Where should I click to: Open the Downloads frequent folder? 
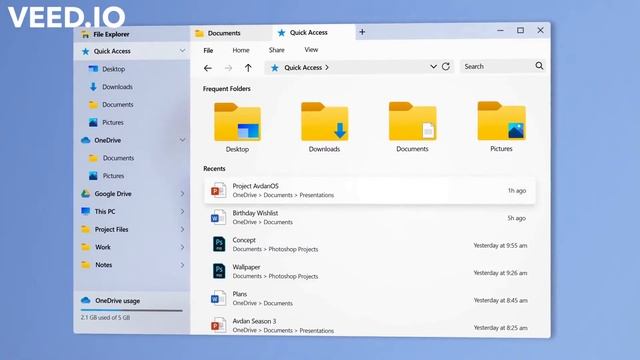pos(324,127)
